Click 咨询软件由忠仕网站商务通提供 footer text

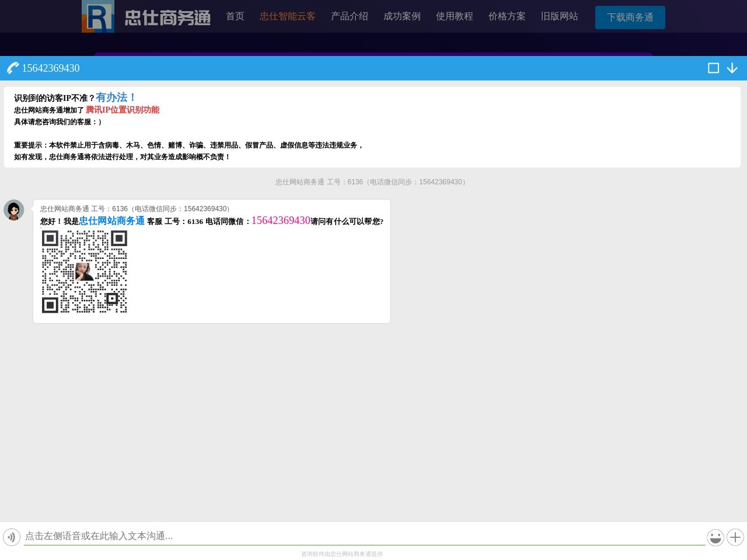point(342,554)
